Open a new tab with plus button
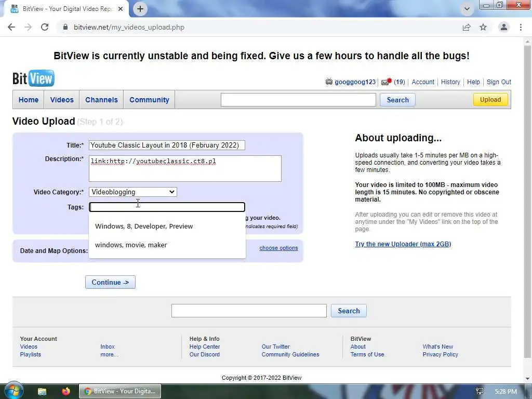Viewport: 532px width, 399px height. (140, 9)
